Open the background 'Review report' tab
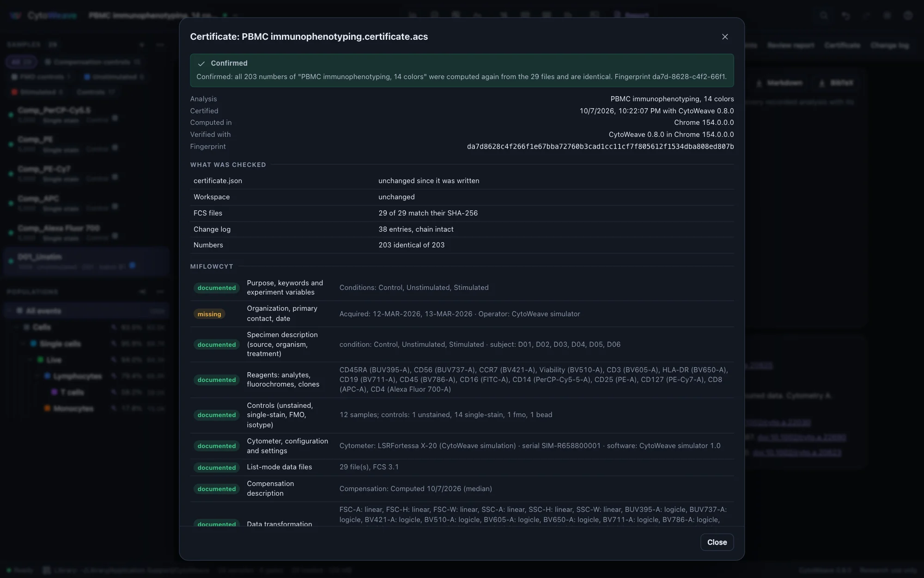924x578 pixels. (790, 45)
